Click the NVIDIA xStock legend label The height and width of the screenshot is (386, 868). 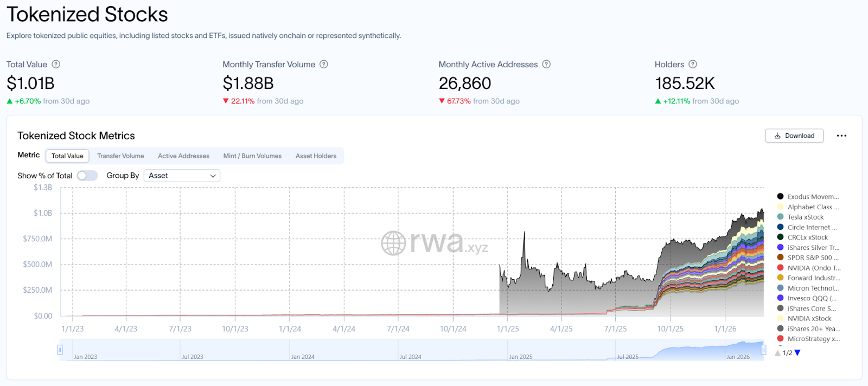click(x=809, y=319)
